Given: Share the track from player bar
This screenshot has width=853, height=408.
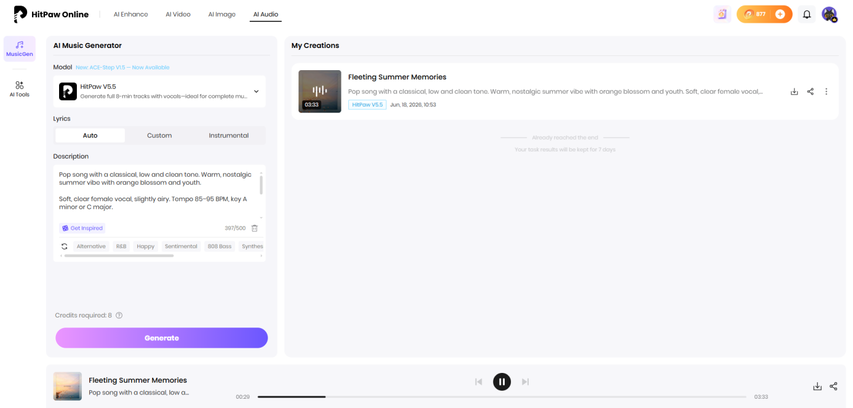Looking at the screenshot, I should (x=833, y=386).
